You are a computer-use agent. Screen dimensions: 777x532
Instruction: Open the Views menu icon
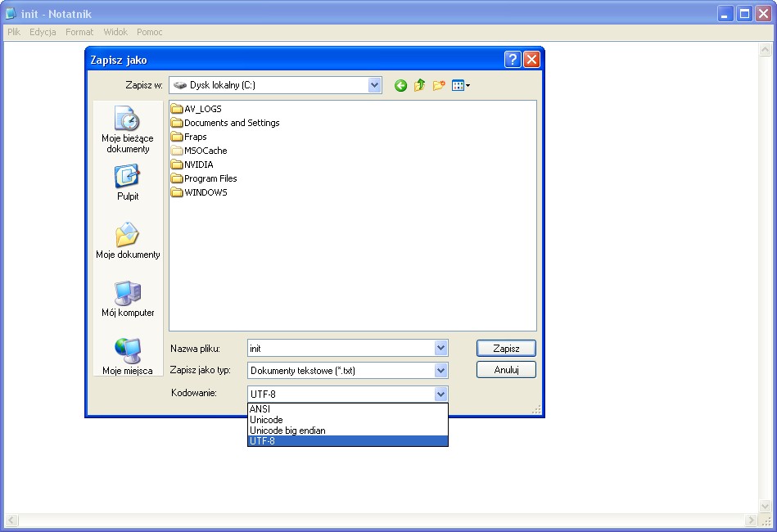click(x=460, y=85)
